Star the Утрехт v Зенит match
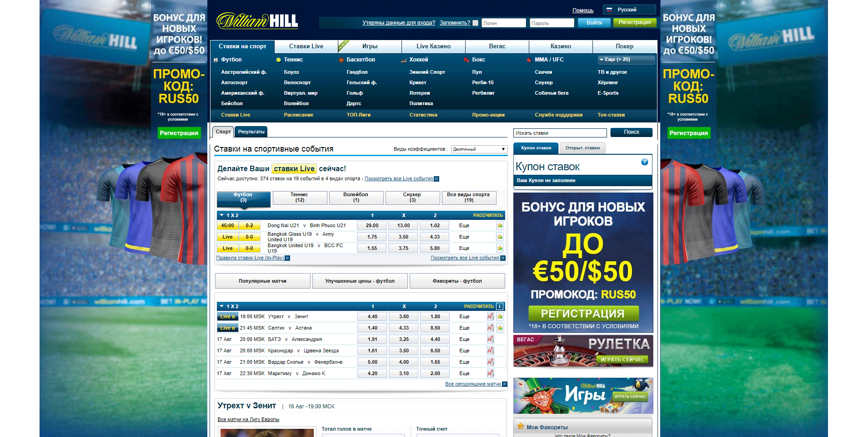The image size is (868, 437). [500, 316]
